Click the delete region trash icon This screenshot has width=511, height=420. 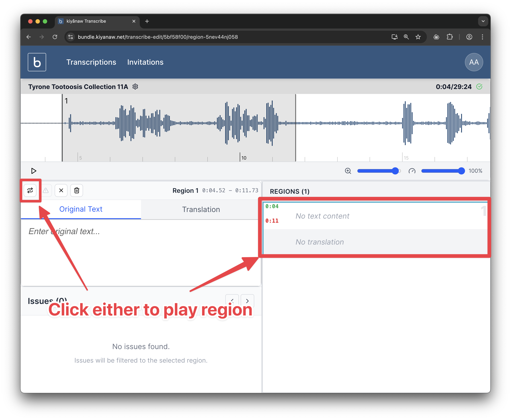coord(76,190)
